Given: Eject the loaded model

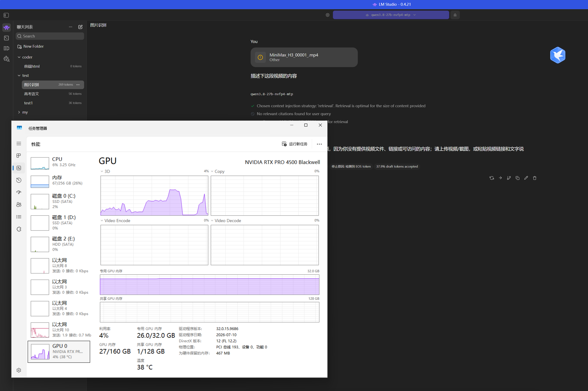Looking at the screenshot, I should (455, 15).
